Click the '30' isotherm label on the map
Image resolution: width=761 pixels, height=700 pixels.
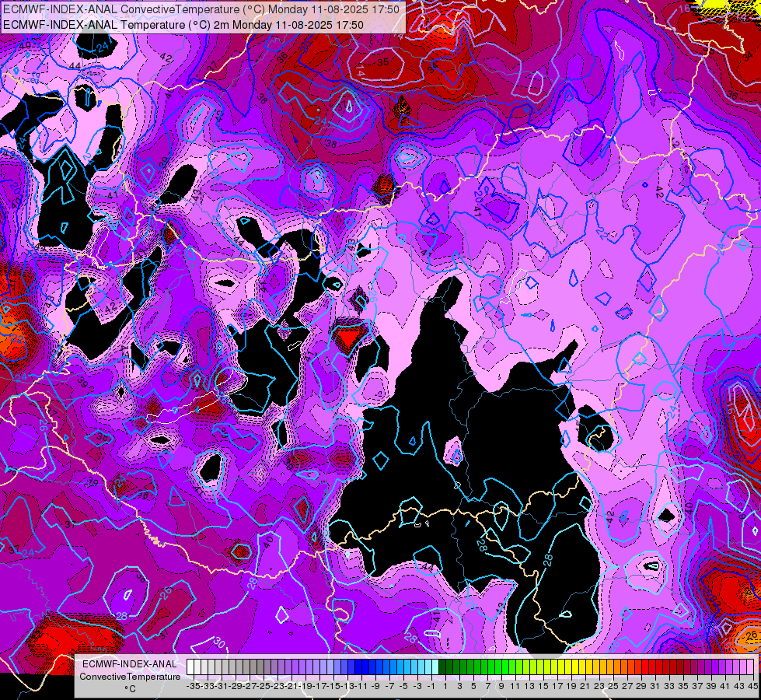tap(219, 643)
